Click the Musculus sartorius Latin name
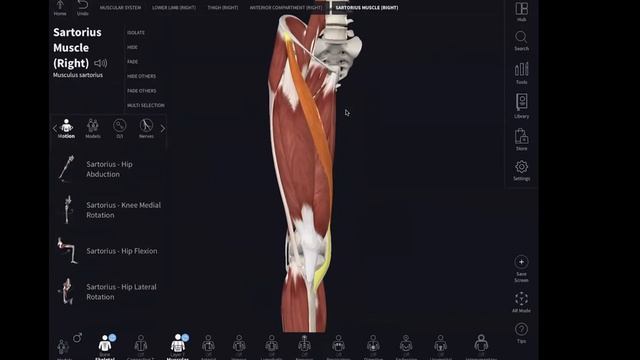 tap(78, 75)
